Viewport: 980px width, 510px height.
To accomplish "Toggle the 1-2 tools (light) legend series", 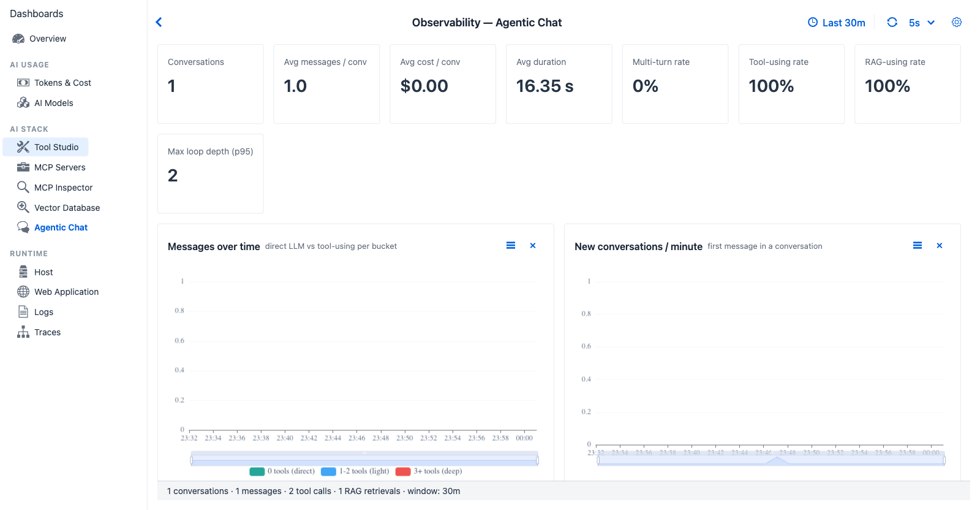I will coord(355,471).
